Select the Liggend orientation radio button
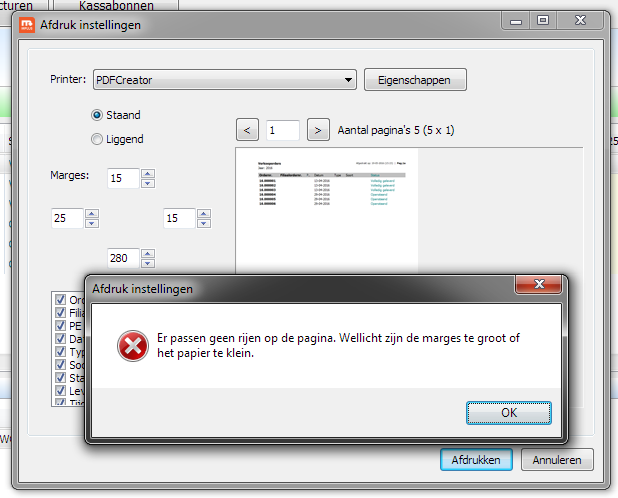 click(x=97, y=139)
